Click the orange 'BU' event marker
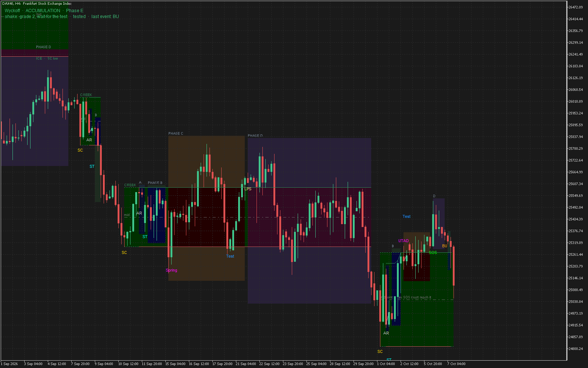The width and height of the screenshot is (588, 368). tap(445, 246)
